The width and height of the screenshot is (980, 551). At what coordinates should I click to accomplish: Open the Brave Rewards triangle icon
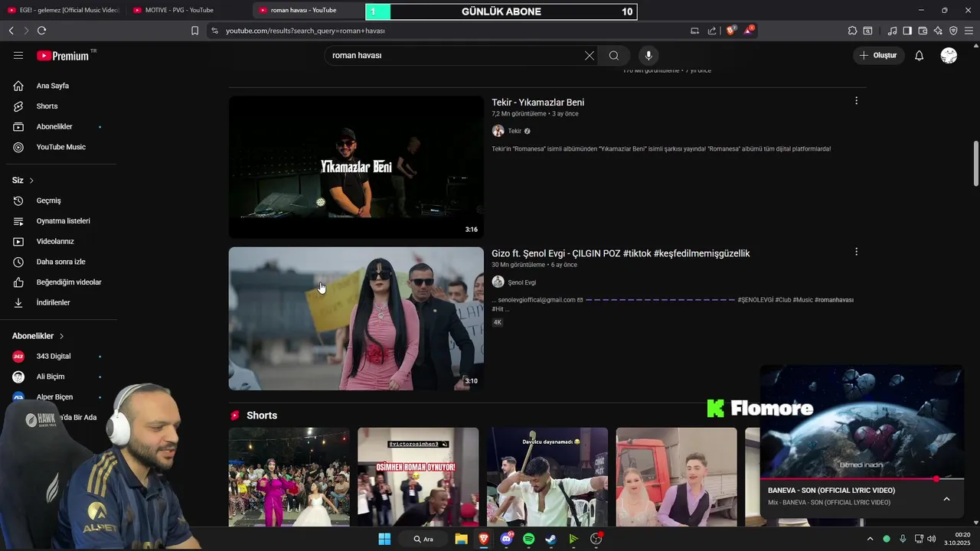point(749,31)
